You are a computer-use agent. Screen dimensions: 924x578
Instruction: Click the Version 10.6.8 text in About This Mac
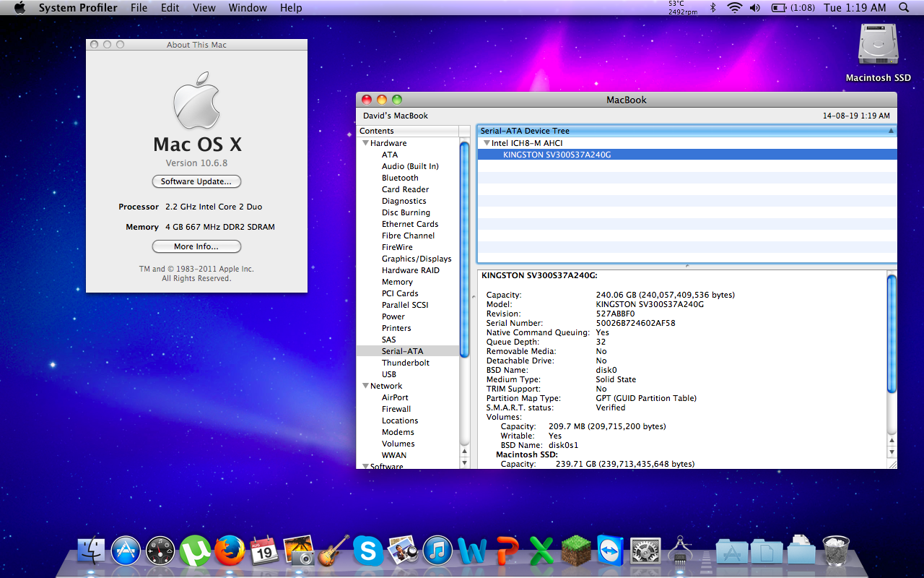click(x=196, y=163)
